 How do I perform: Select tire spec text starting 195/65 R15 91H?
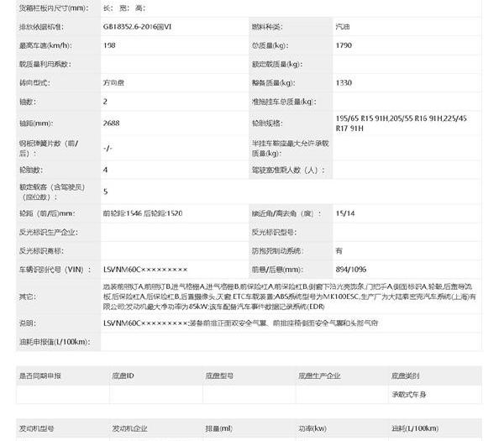tap(402, 123)
